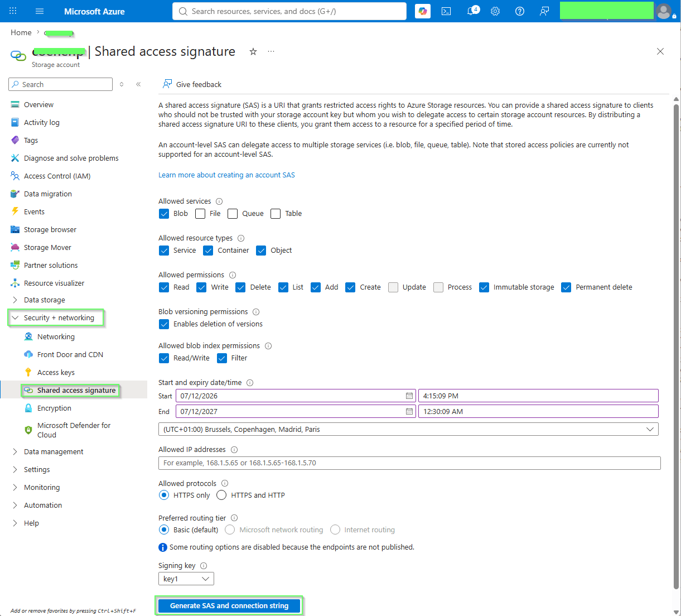Open the more options ellipsis by title
This screenshot has height=616, width=681.
(271, 51)
